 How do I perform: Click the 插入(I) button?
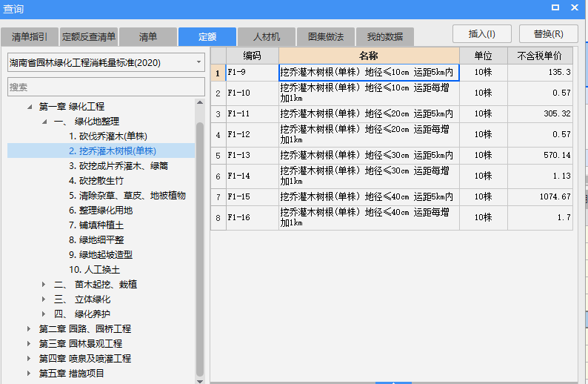coord(482,34)
